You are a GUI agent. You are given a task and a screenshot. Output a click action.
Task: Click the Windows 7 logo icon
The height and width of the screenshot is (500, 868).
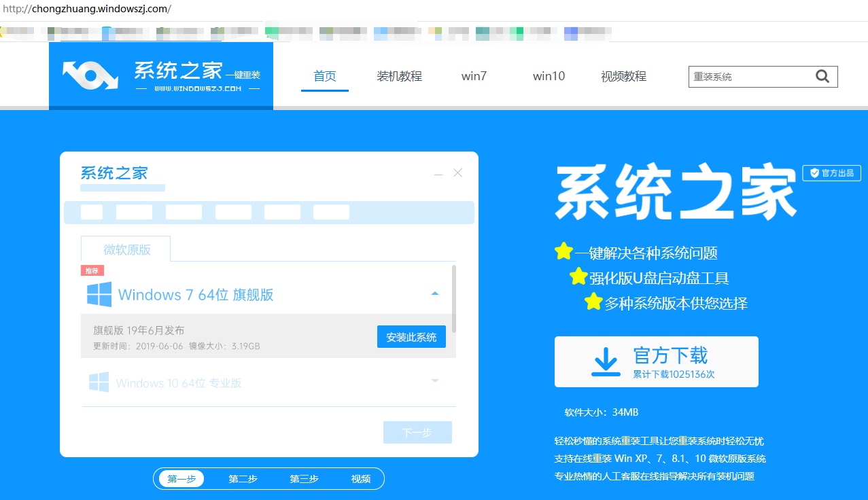pos(99,295)
